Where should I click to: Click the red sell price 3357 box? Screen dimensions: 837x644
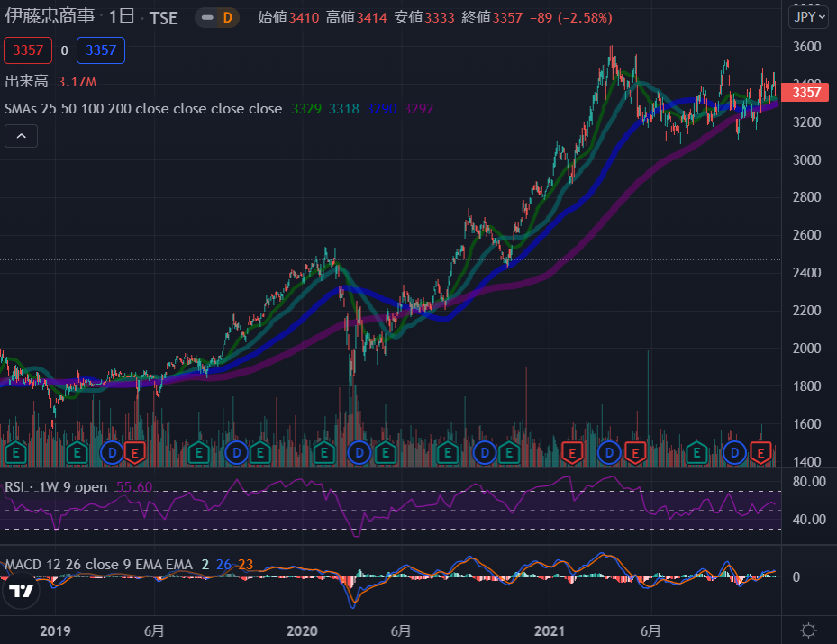pos(28,50)
